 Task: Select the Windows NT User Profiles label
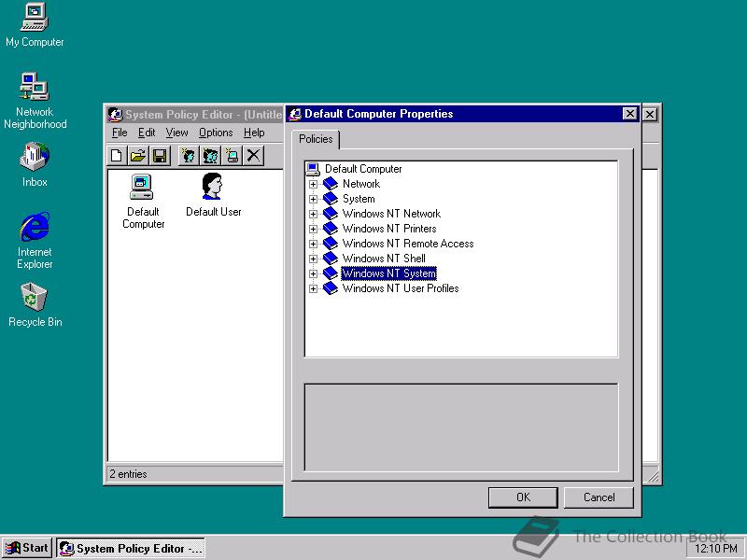tap(401, 288)
